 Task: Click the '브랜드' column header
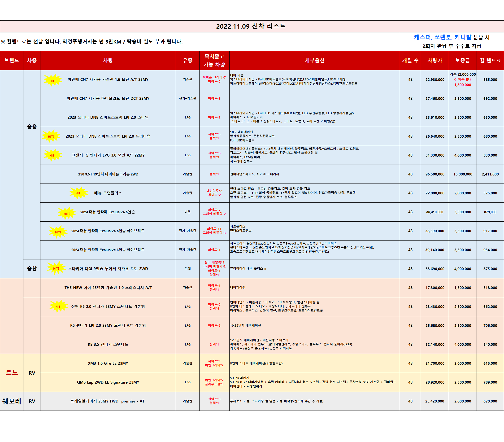12,61
